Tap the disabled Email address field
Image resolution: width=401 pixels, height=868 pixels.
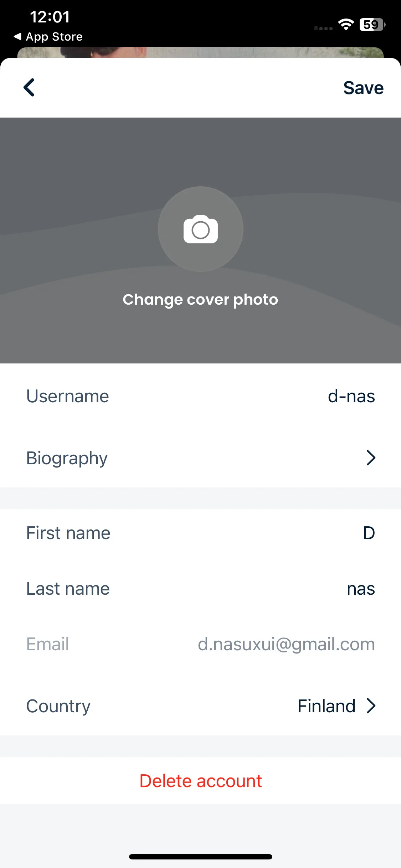200,644
